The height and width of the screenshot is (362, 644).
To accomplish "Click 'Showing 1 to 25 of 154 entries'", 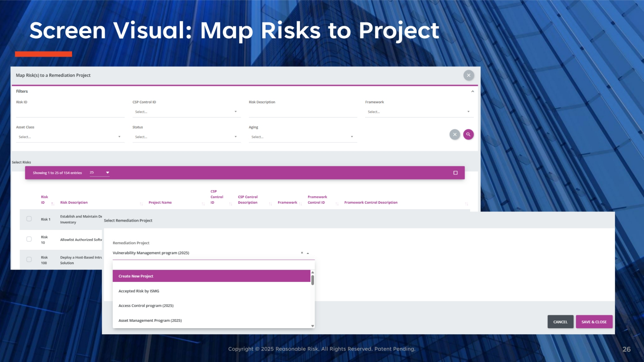I will click(x=57, y=173).
